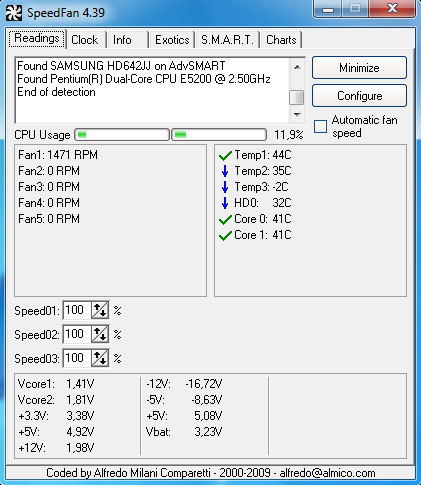Open the Info tab

(x=122, y=40)
